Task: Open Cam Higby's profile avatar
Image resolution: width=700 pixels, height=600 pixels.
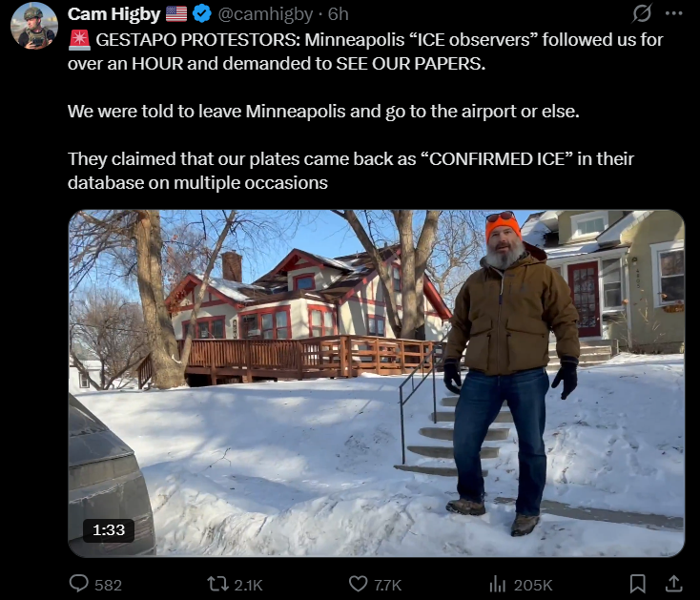Action: [34, 26]
